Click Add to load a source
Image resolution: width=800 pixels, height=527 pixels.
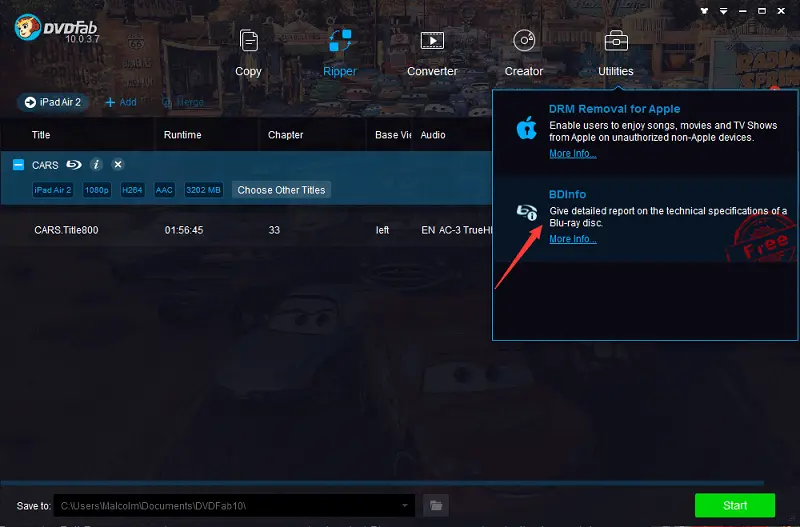121,102
